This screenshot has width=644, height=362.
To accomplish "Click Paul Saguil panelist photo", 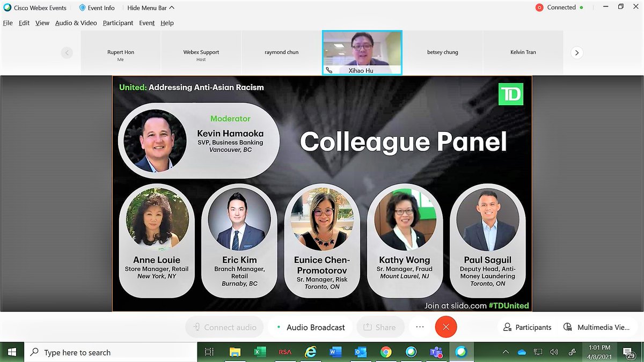I will pos(487,218).
